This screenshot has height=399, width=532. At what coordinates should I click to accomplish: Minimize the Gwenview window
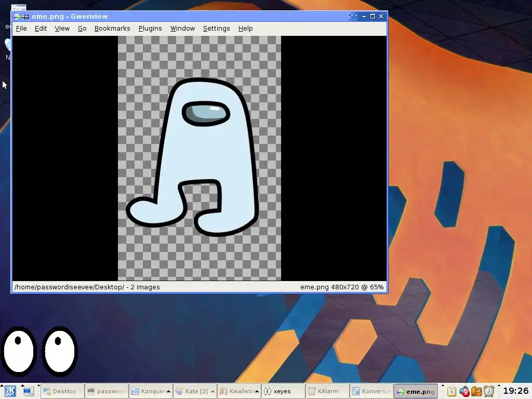364,16
